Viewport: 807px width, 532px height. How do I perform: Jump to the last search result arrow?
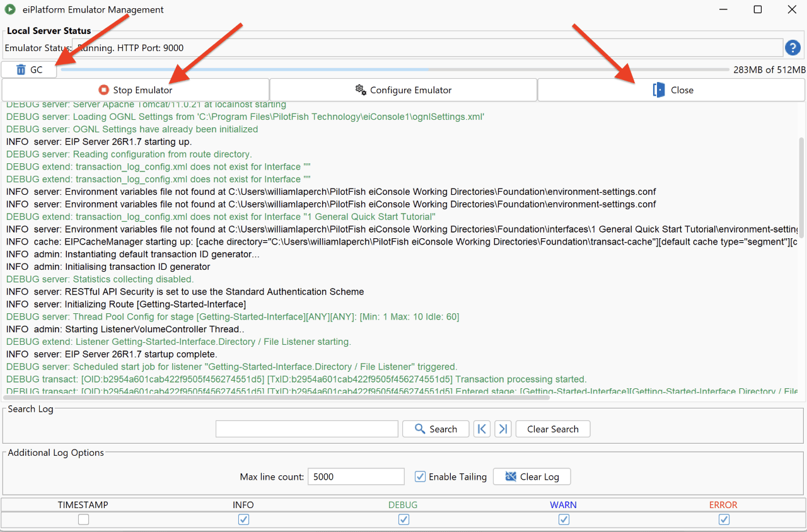503,429
